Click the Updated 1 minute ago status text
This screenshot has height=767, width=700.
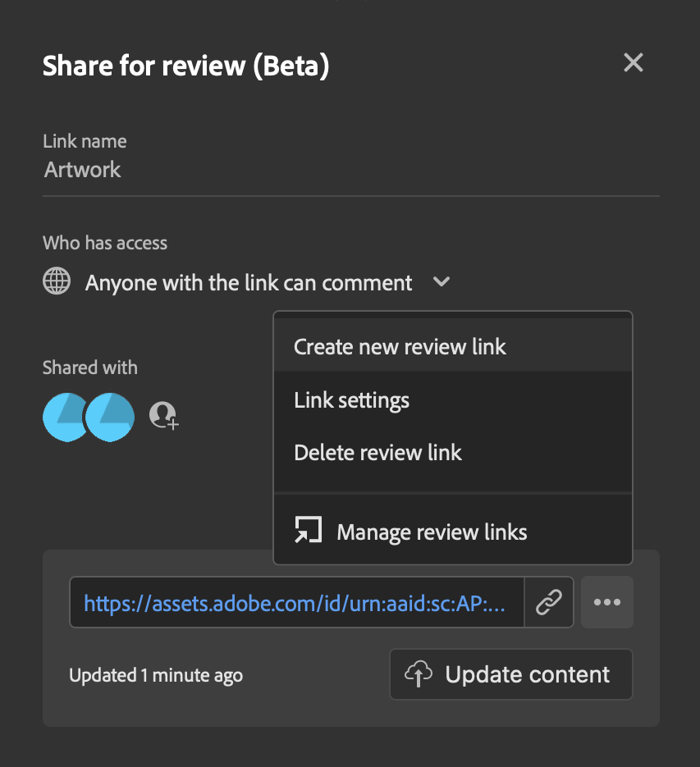point(155,674)
